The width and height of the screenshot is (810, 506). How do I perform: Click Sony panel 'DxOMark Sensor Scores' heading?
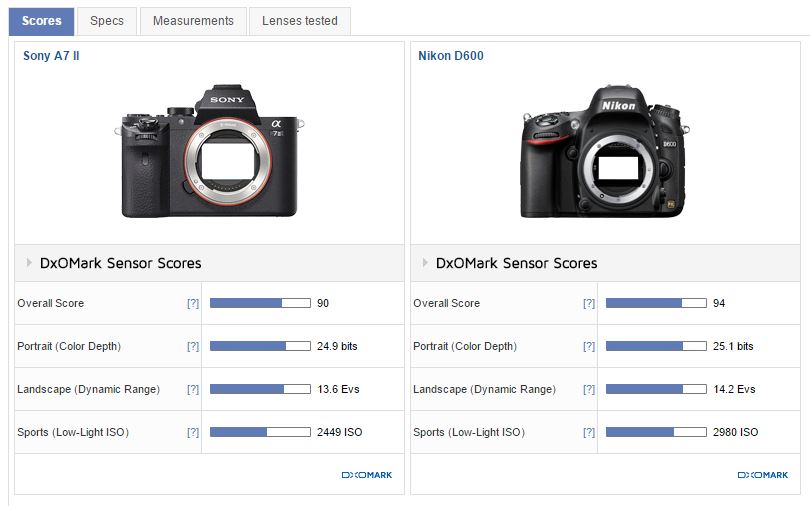[120, 263]
